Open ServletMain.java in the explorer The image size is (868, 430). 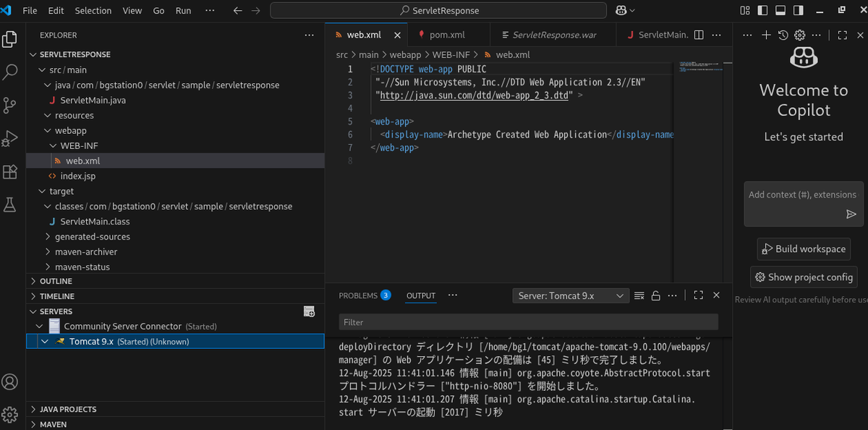[175, 100]
